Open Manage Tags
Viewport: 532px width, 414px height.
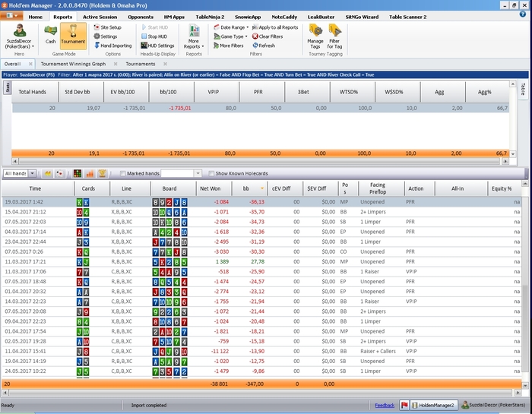coord(315,36)
